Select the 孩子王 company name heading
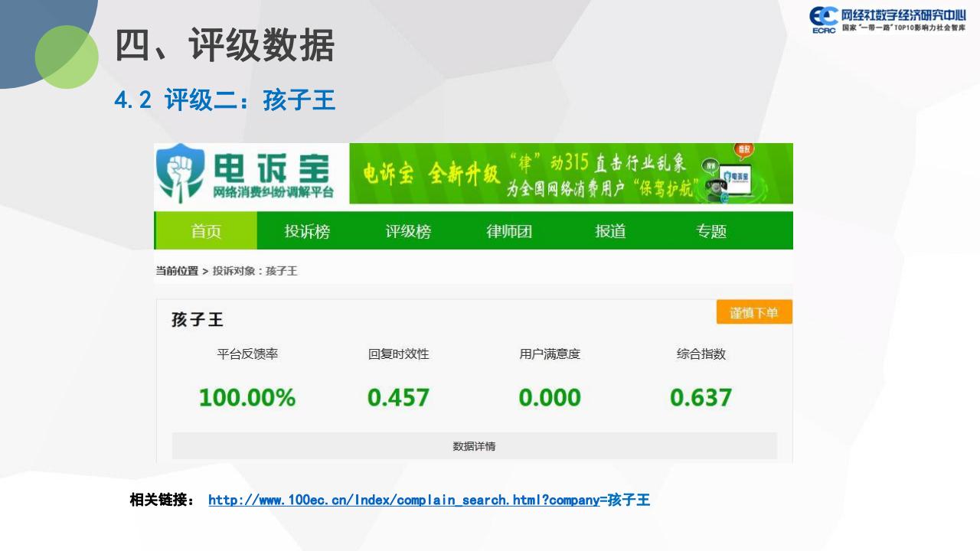Viewport: 980px width, 551px height. pos(198,320)
